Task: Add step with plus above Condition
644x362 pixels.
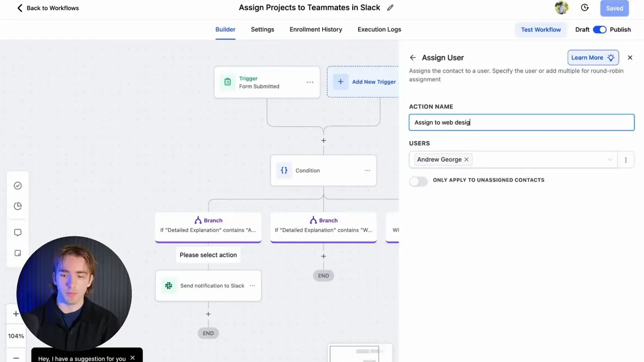Action: pos(324,140)
